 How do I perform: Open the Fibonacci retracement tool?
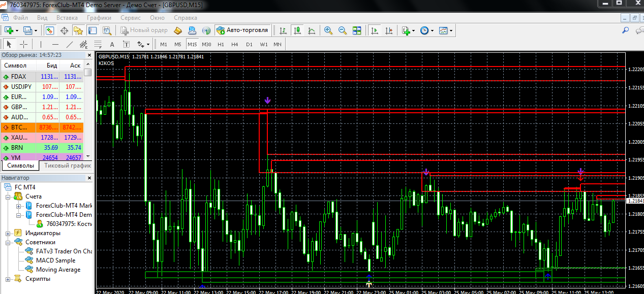[98, 44]
